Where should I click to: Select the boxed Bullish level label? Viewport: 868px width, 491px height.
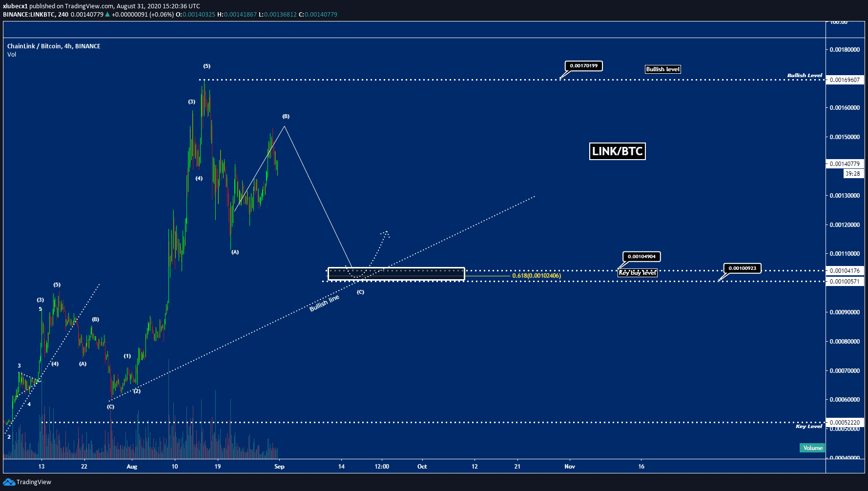coord(662,69)
